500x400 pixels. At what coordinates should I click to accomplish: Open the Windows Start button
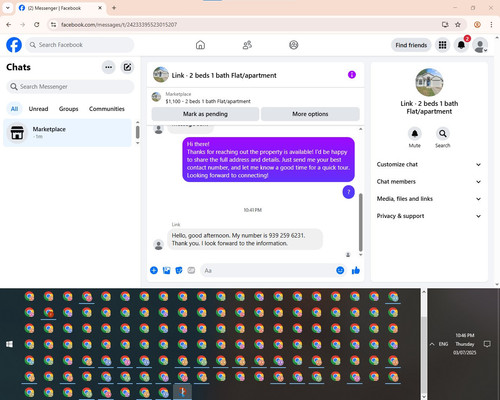[10, 344]
